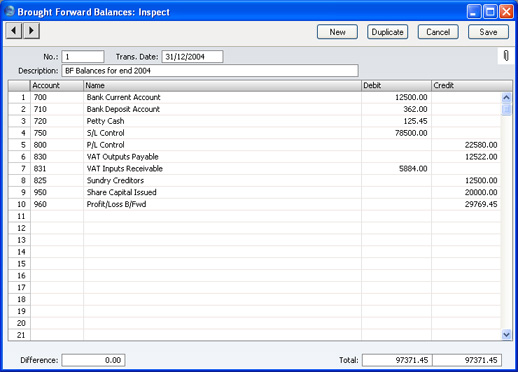The height and width of the screenshot is (372, 518).
Task: Select the Bank Current Account name cell
Action: [x=222, y=97]
